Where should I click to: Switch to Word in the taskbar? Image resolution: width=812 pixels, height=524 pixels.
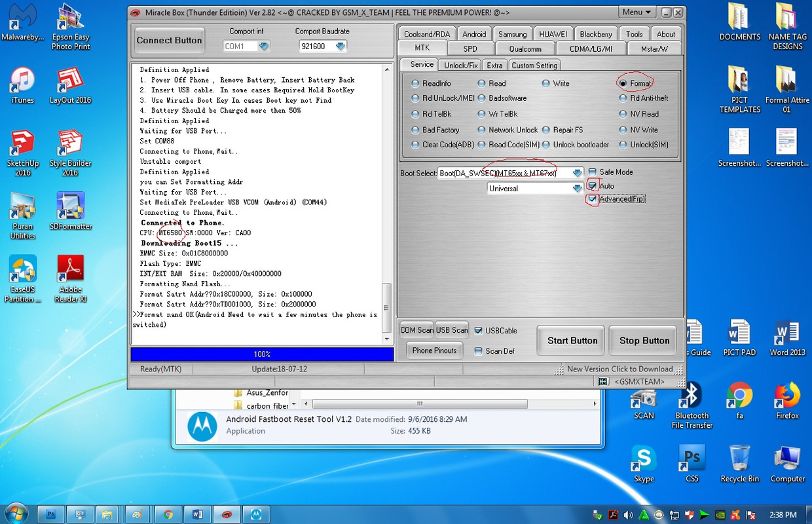(197, 514)
